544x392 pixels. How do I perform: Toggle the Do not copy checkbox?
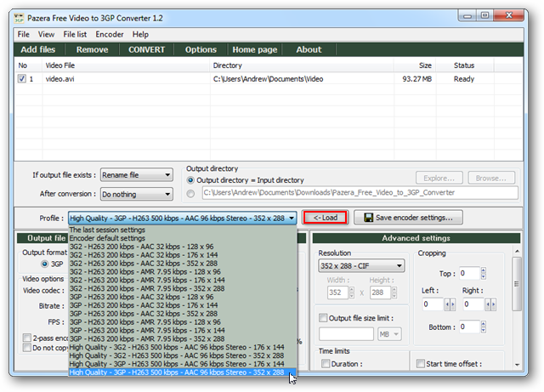tap(26, 348)
